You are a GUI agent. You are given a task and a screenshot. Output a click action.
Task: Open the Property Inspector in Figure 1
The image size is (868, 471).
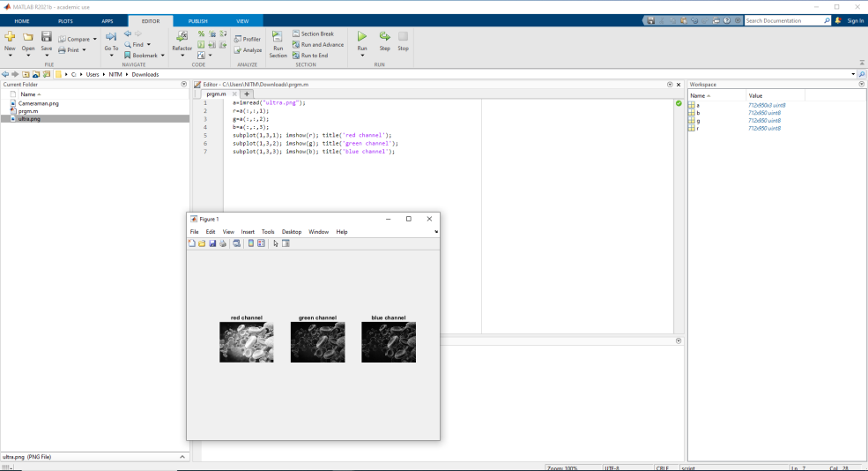pyautogui.click(x=286, y=243)
